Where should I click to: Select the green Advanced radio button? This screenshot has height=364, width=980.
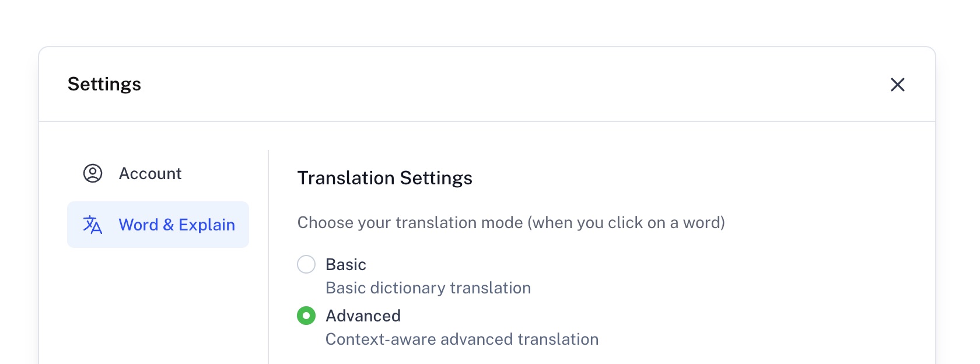(x=306, y=316)
